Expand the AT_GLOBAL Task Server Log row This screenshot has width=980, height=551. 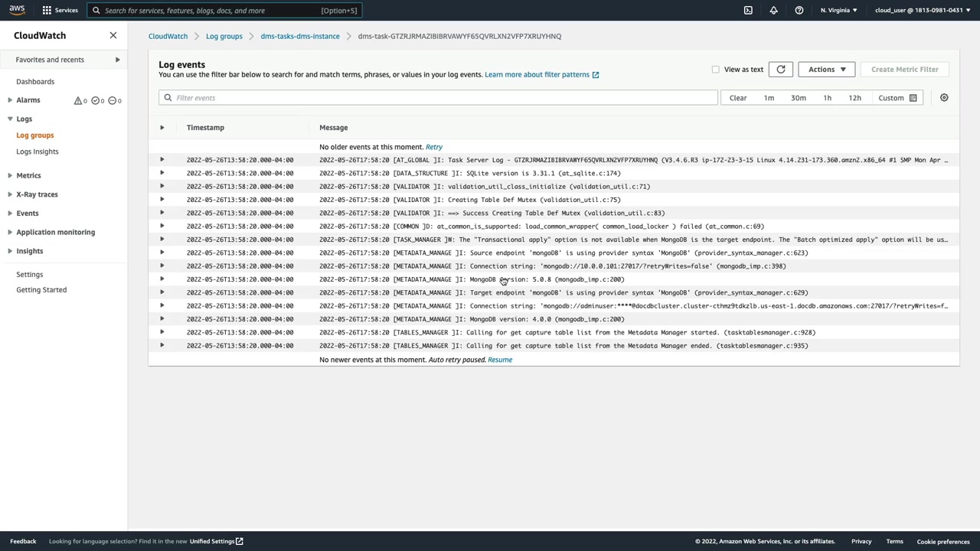click(162, 160)
